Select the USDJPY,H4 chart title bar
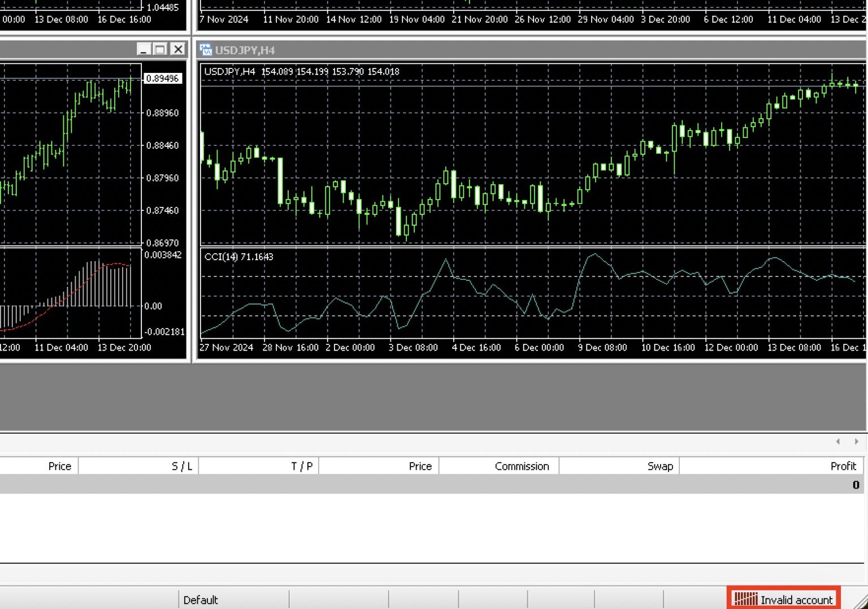 click(x=509, y=50)
